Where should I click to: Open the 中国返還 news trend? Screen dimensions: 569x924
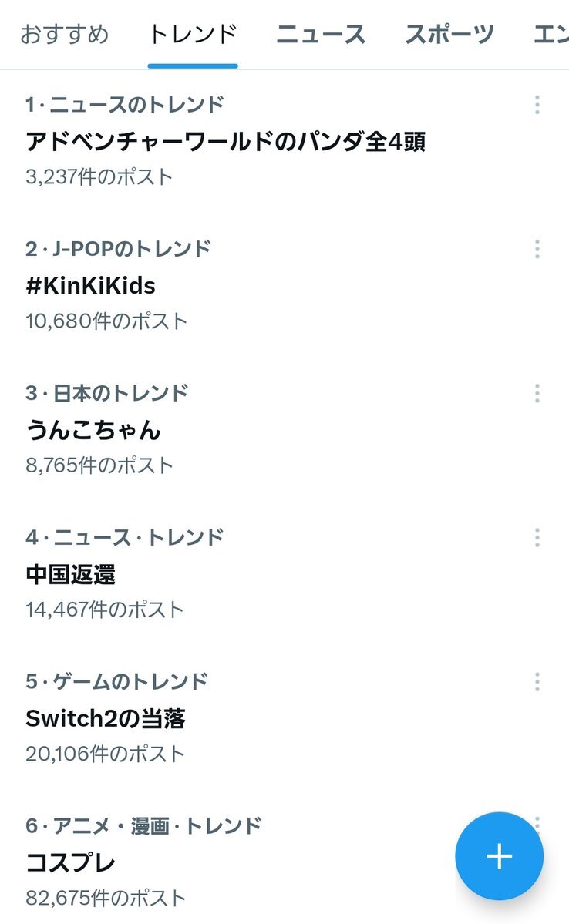click(x=70, y=574)
